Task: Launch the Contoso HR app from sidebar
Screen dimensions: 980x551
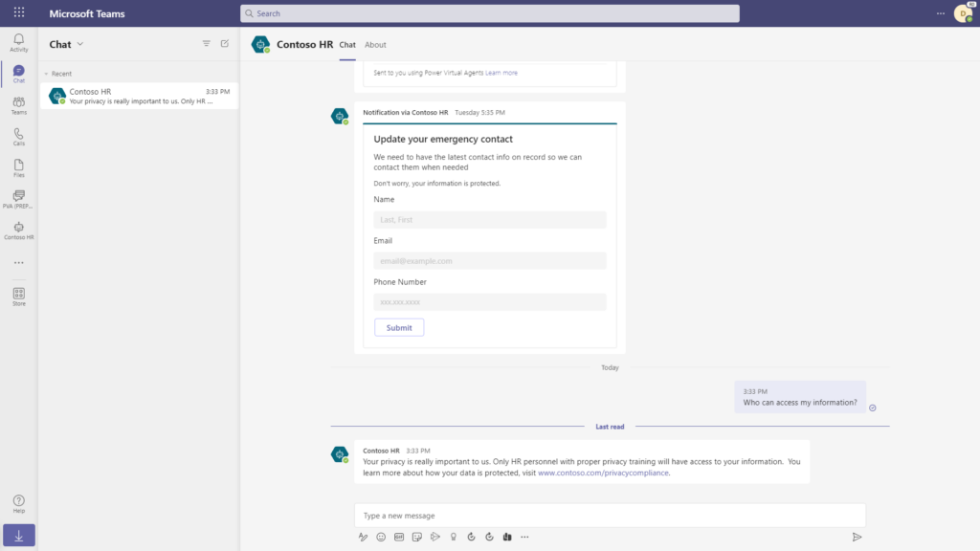Action: (x=17, y=230)
